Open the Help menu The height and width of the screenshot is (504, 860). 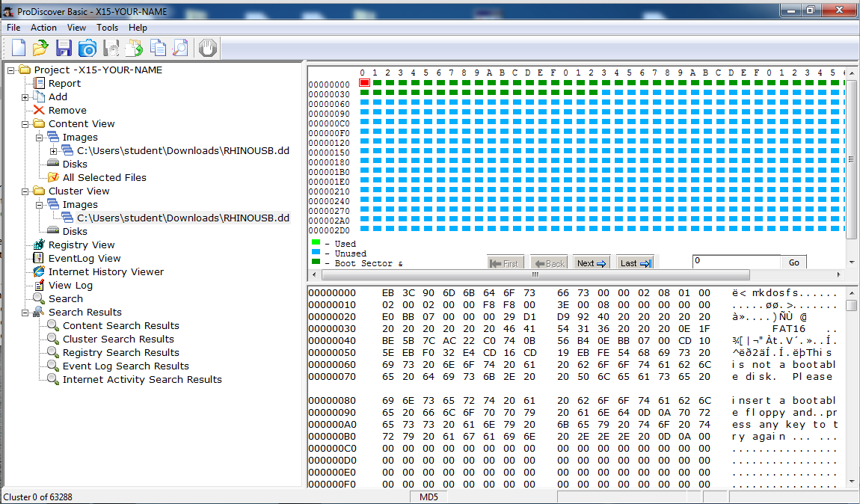138,28
